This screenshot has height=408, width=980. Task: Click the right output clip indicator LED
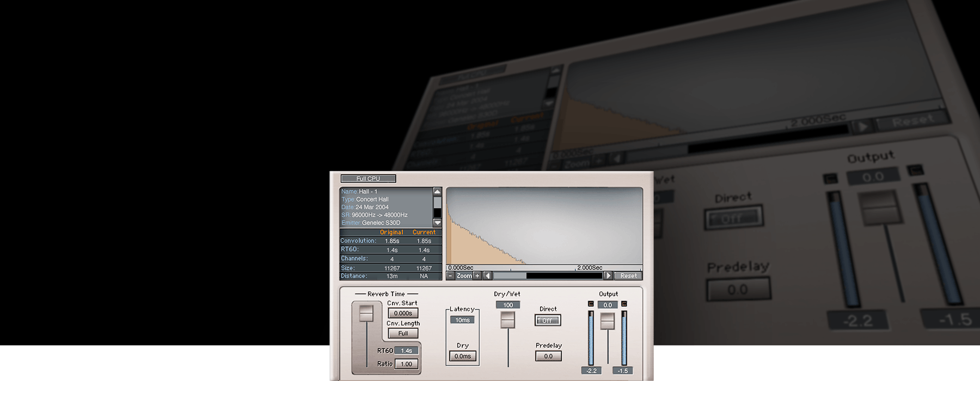tap(624, 304)
